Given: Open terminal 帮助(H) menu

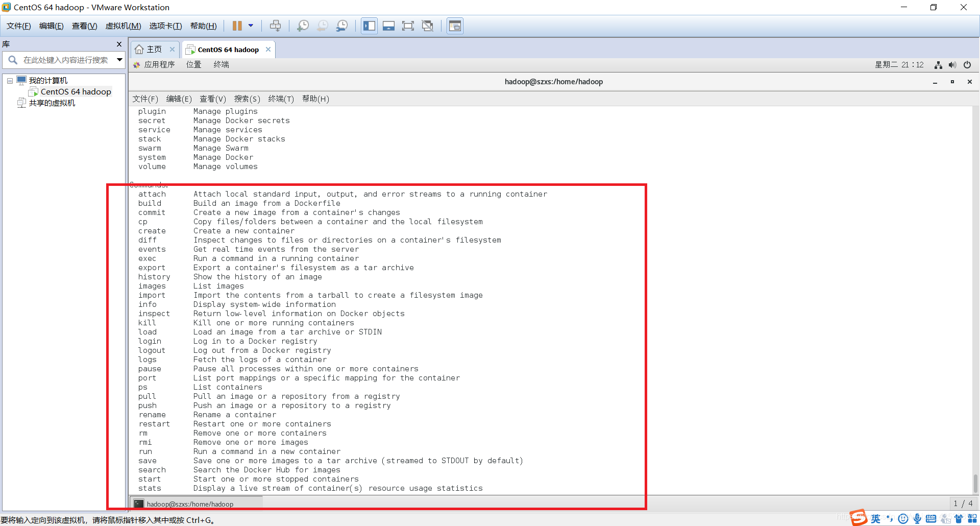Looking at the screenshot, I should point(315,99).
